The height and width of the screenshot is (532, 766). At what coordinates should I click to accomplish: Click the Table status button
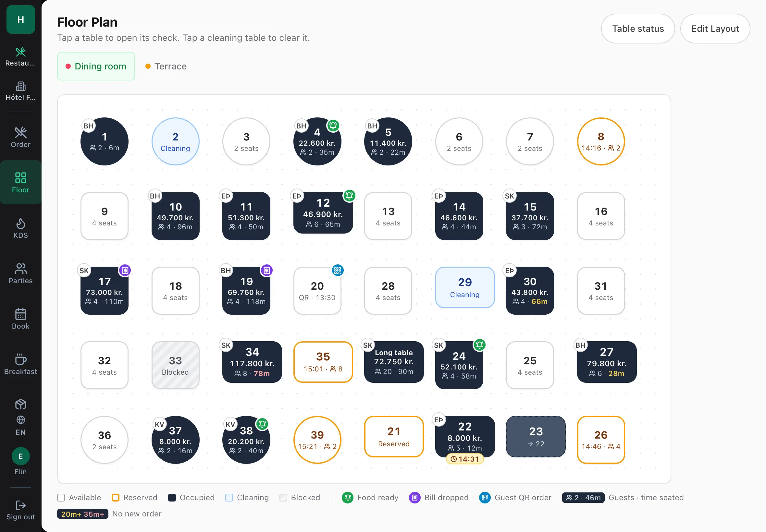(637, 29)
